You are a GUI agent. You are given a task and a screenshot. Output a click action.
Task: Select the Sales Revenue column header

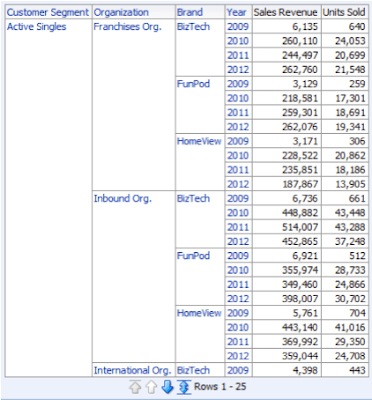pos(286,12)
